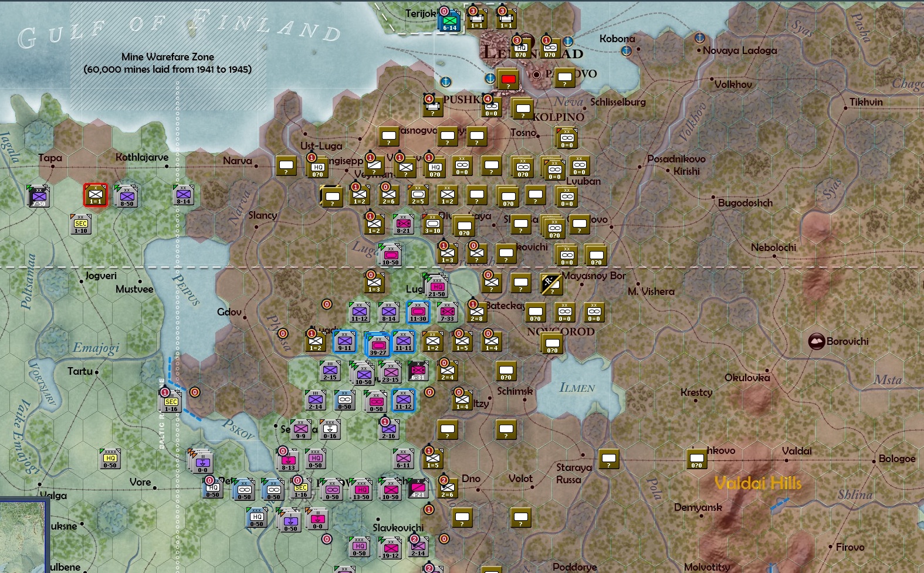
Task: Click the Soviet 3=10 armored counter
Action: tap(432, 224)
